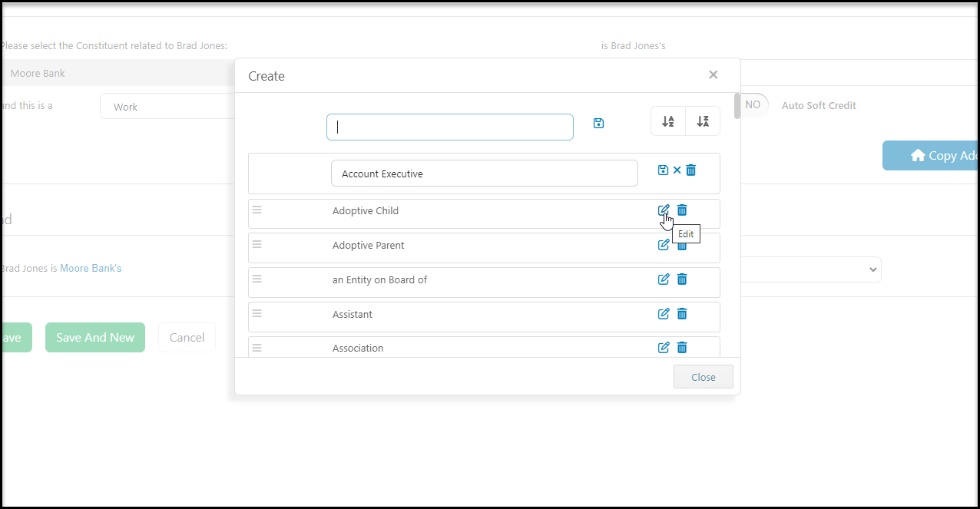Open the dropdown right of the dialog
Image resolution: width=980 pixels, height=509 pixels.
click(811, 269)
